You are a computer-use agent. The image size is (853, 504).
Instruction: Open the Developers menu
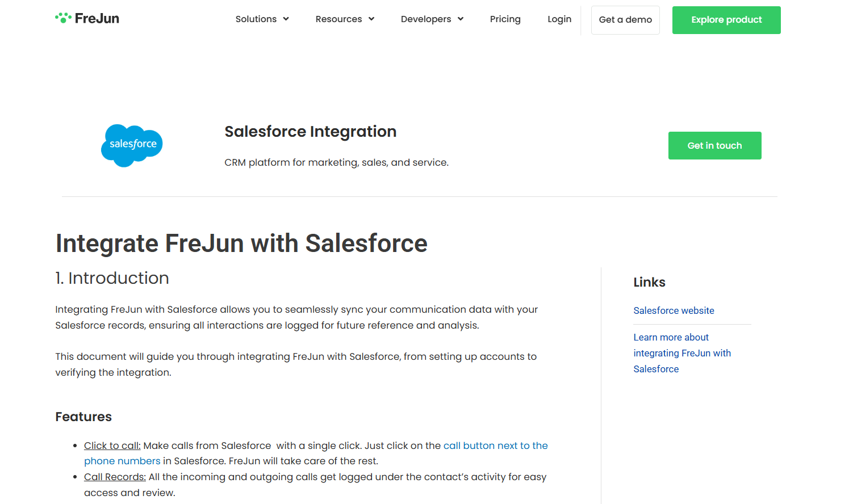click(432, 19)
